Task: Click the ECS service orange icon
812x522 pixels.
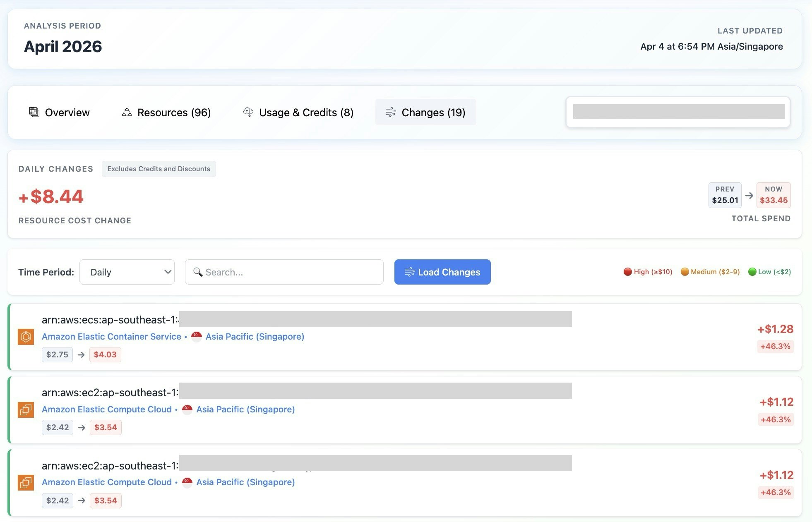Action: click(x=26, y=337)
